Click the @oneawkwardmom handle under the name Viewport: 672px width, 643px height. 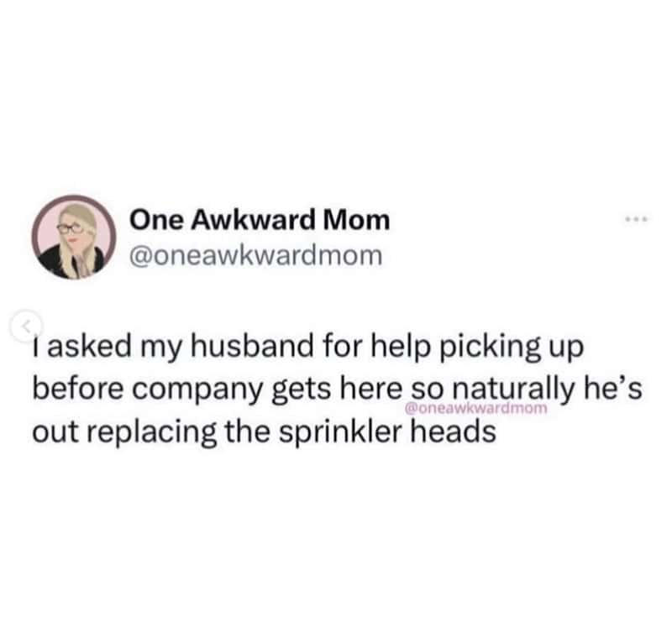(255, 255)
